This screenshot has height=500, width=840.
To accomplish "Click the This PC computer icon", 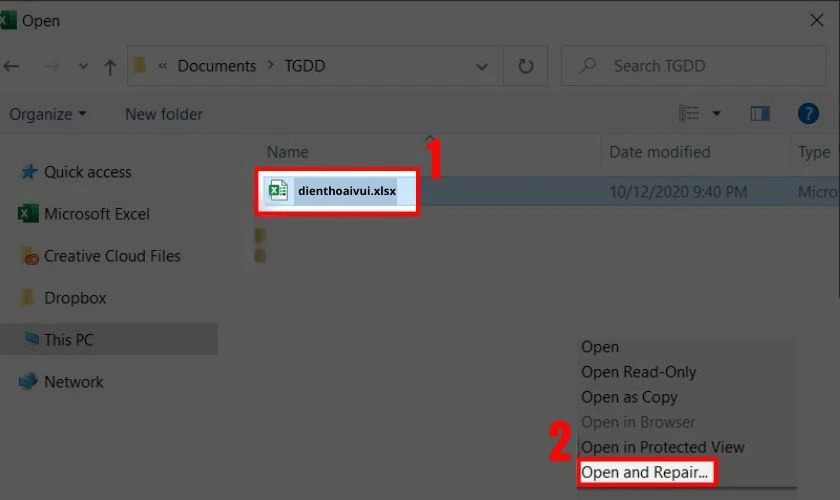I will 32,338.
